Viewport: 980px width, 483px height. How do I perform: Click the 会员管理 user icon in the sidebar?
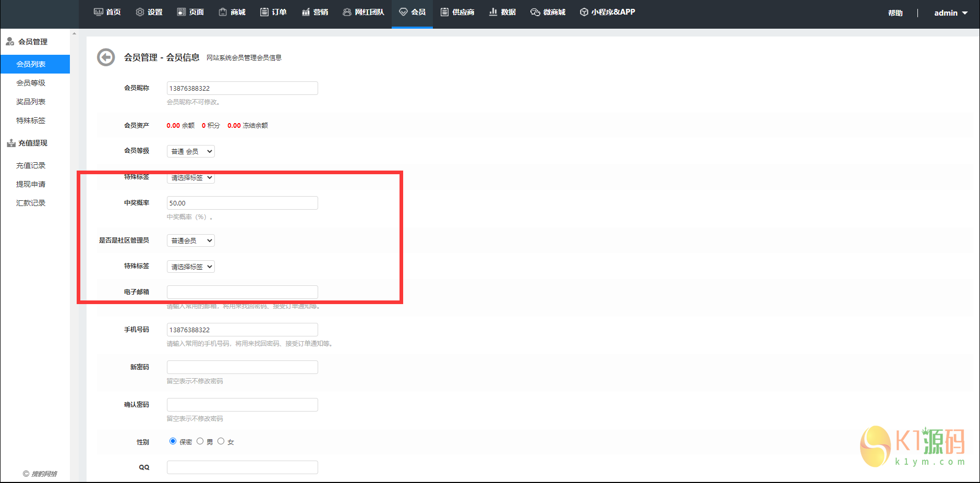tap(10, 41)
